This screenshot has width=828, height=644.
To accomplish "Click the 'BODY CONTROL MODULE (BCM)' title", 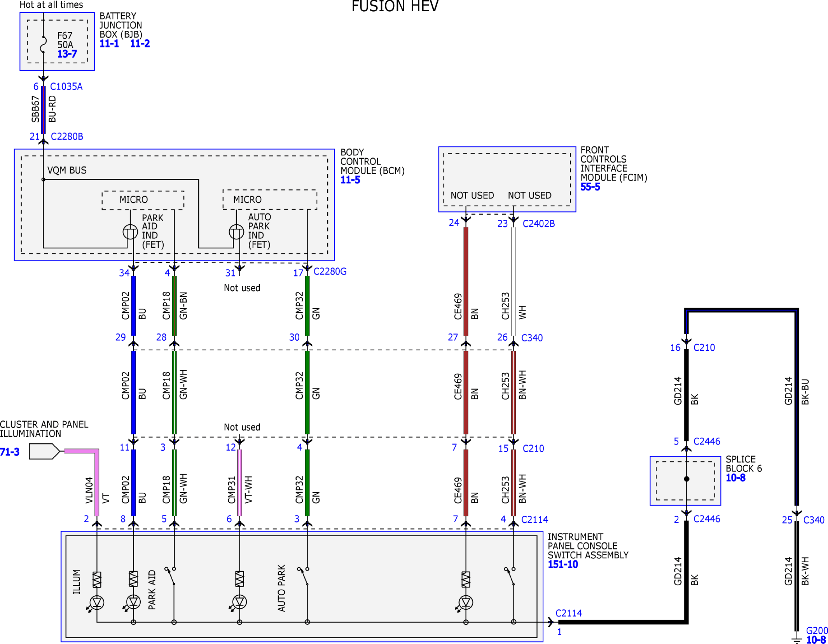I will [x=372, y=161].
